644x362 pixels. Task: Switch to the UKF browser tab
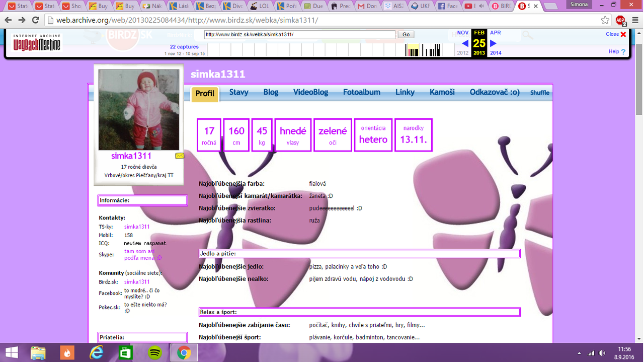coord(422,6)
